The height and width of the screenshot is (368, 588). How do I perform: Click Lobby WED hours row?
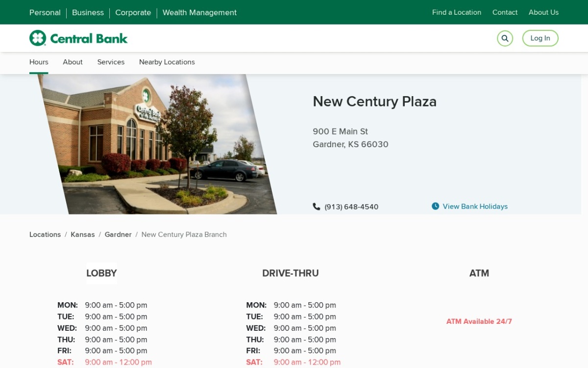click(102, 328)
